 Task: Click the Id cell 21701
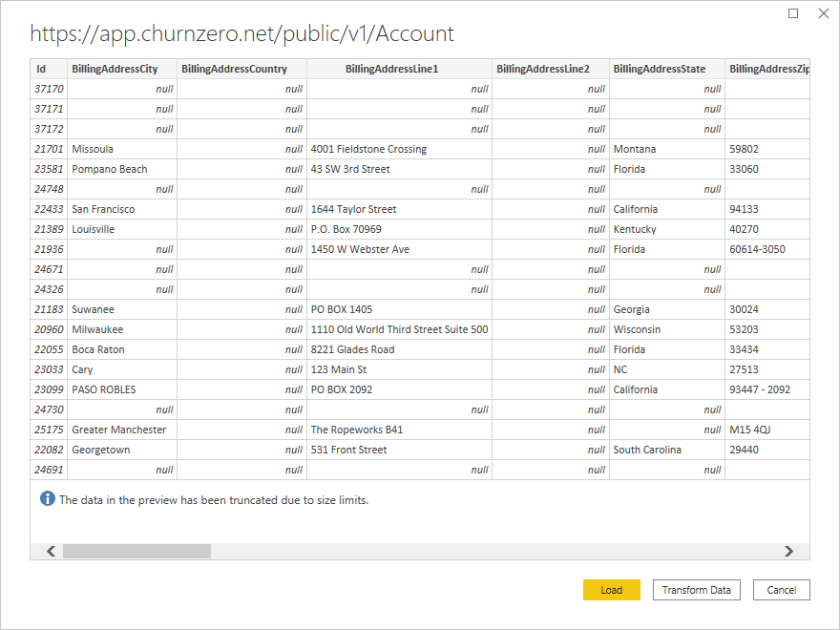pyautogui.click(x=49, y=149)
